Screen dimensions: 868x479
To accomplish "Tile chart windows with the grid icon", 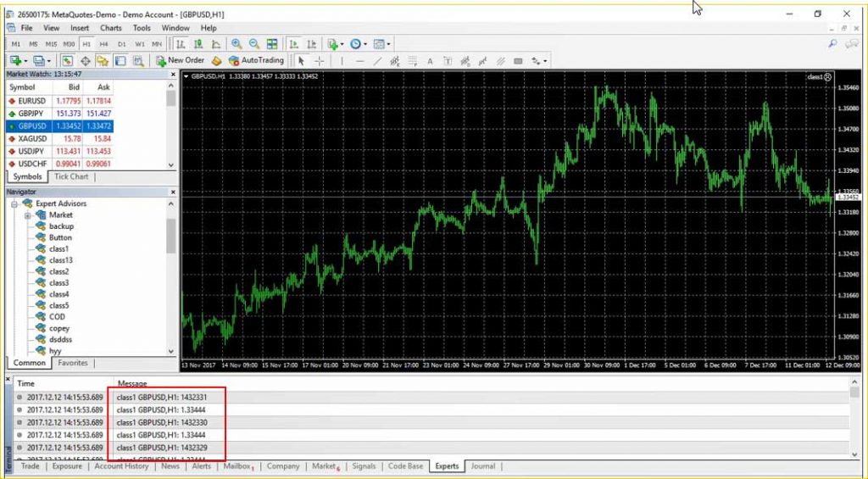I will tap(272, 44).
